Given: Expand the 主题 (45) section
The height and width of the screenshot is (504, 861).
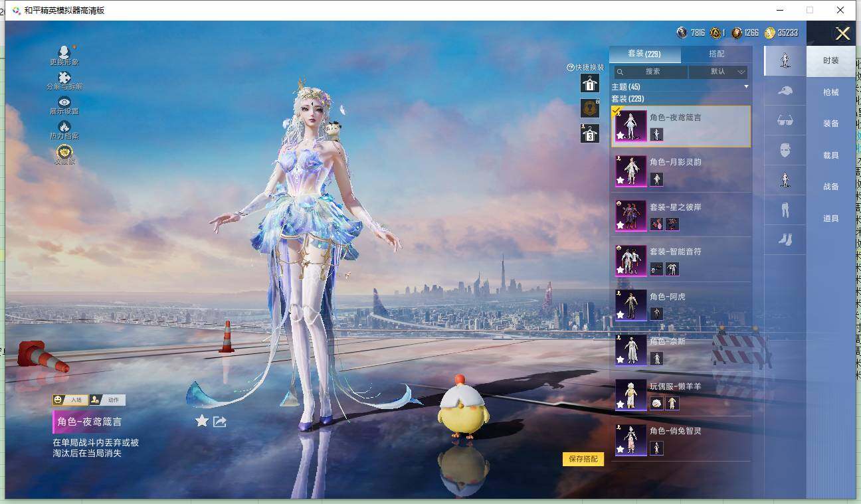Looking at the screenshot, I should tap(680, 87).
